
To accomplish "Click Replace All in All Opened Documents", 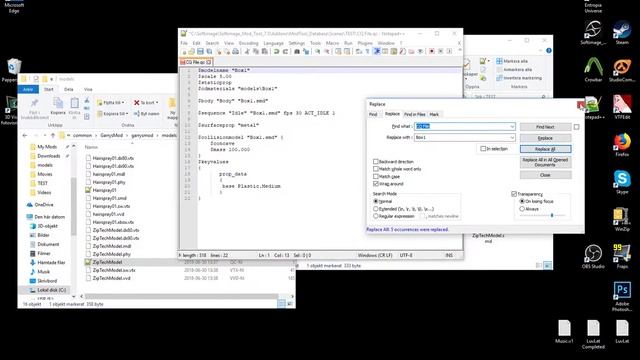I will click(x=545, y=162).
